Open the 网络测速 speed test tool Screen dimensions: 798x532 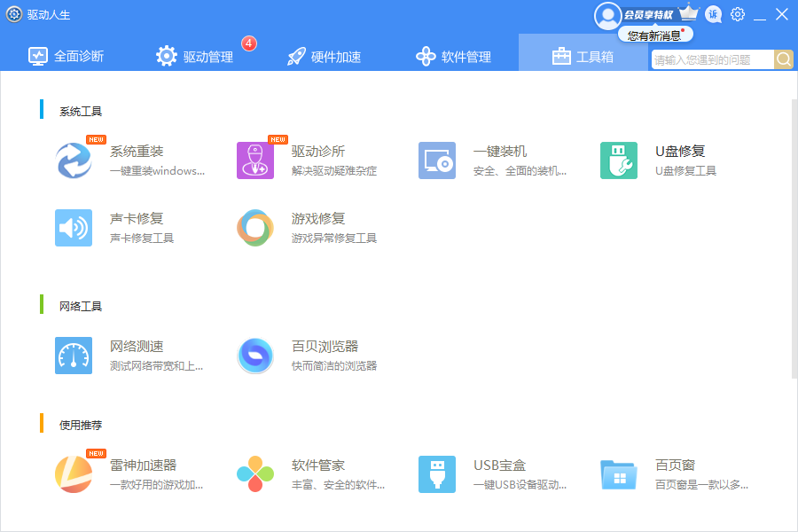point(74,356)
